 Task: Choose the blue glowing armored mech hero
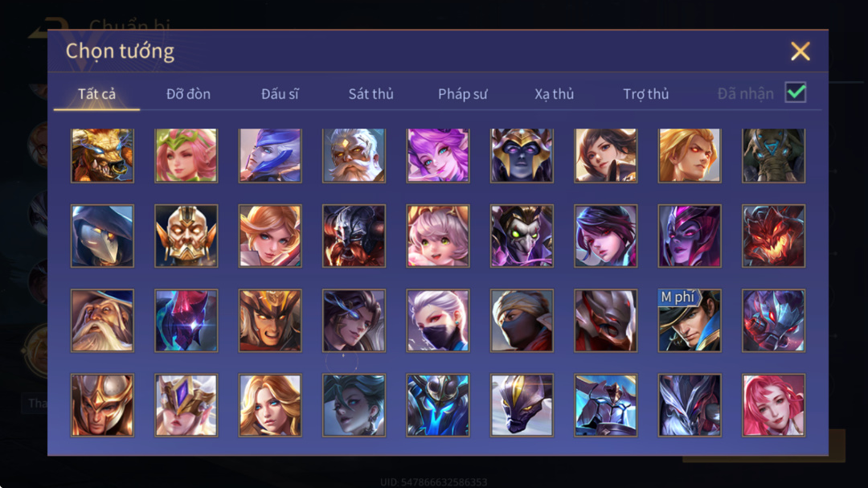(x=438, y=405)
